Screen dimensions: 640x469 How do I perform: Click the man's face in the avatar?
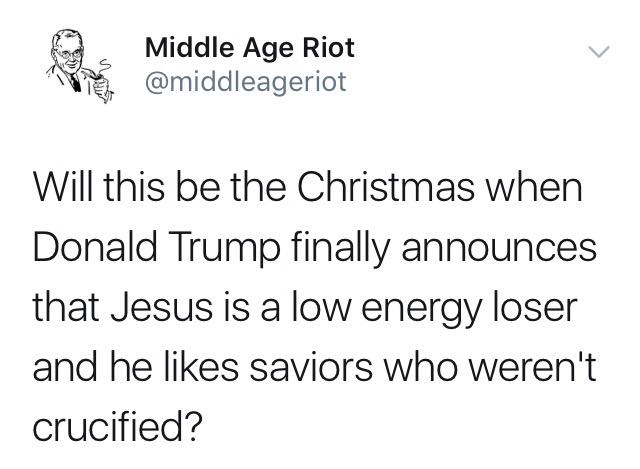click(x=70, y=53)
